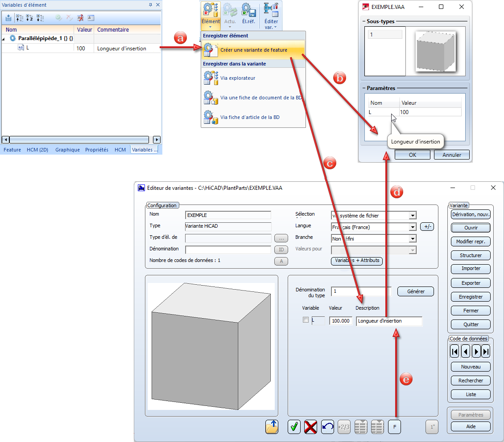Click the second grey table icon in variant editor

coord(377,427)
